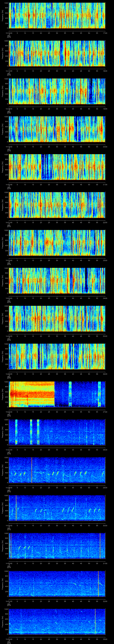This screenshot has height=644, width=114.
Task: Select the spectrogram panel starting at 14:16:00
Action: (57, 16)
